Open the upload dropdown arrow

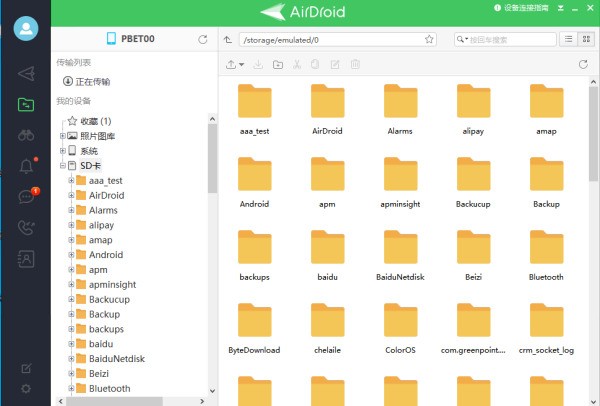coord(241,65)
